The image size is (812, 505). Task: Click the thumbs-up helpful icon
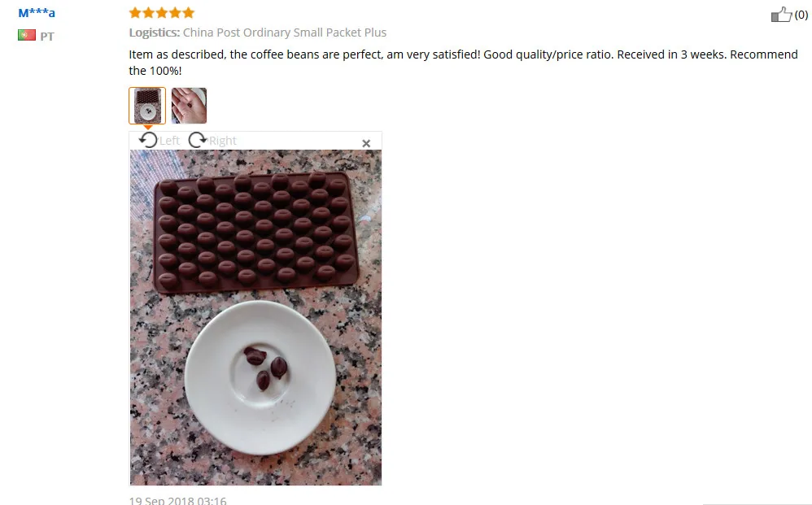tap(781, 15)
